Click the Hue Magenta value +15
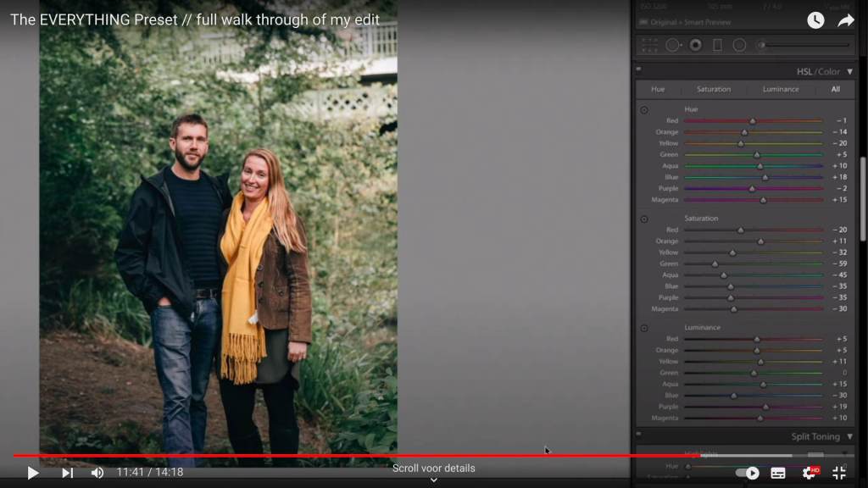The height and width of the screenshot is (488, 868). (840, 200)
